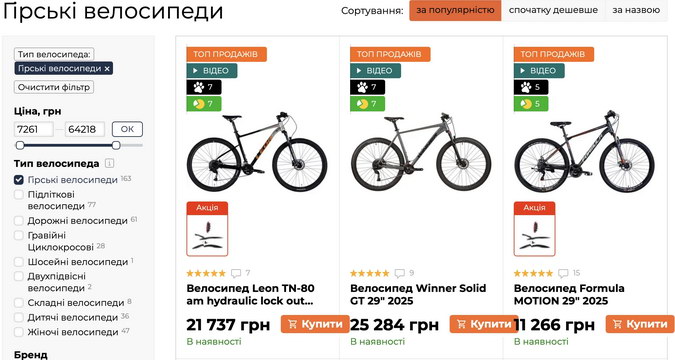
Task: Tick the Жіночі велосипеди checkbox
Action: coord(19,332)
